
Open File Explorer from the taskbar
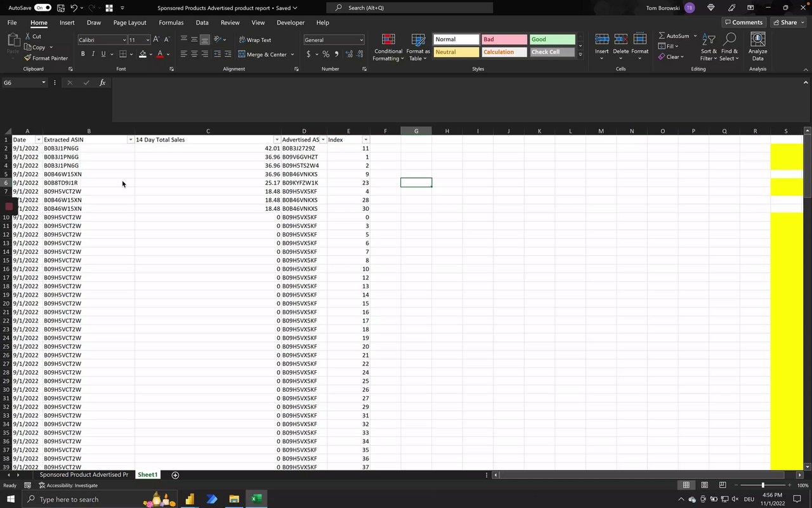(x=234, y=499)
